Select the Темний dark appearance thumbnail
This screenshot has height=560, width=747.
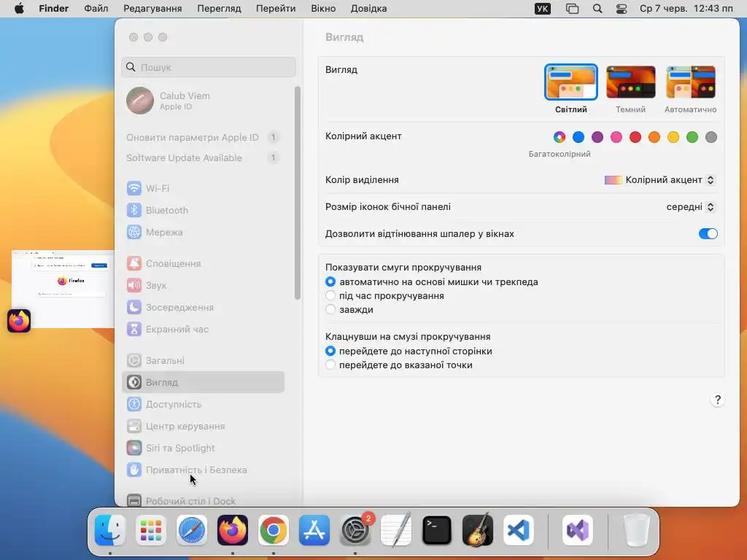tap(630, 82)
